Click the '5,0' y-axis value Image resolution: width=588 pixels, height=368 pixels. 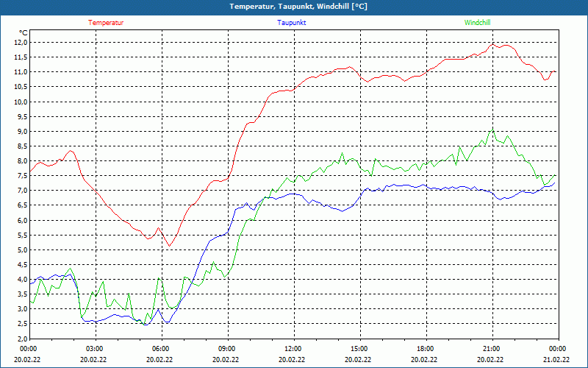click(x=23, y=250)
